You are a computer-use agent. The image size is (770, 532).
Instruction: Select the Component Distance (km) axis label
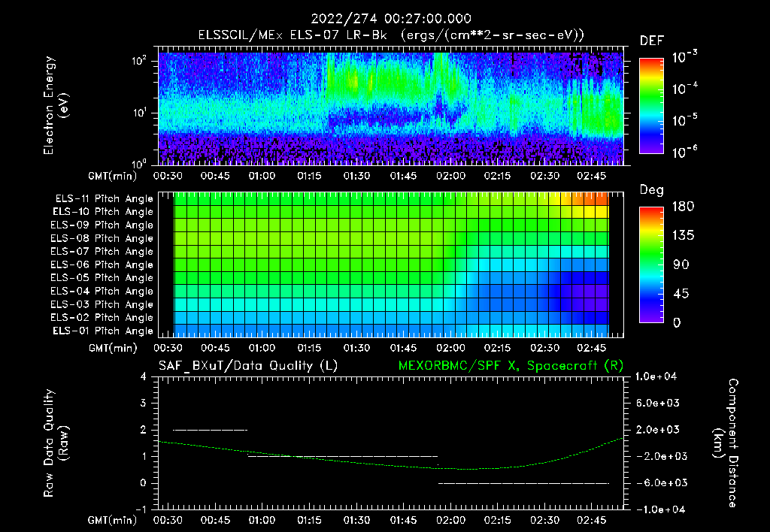click(726, 443)
